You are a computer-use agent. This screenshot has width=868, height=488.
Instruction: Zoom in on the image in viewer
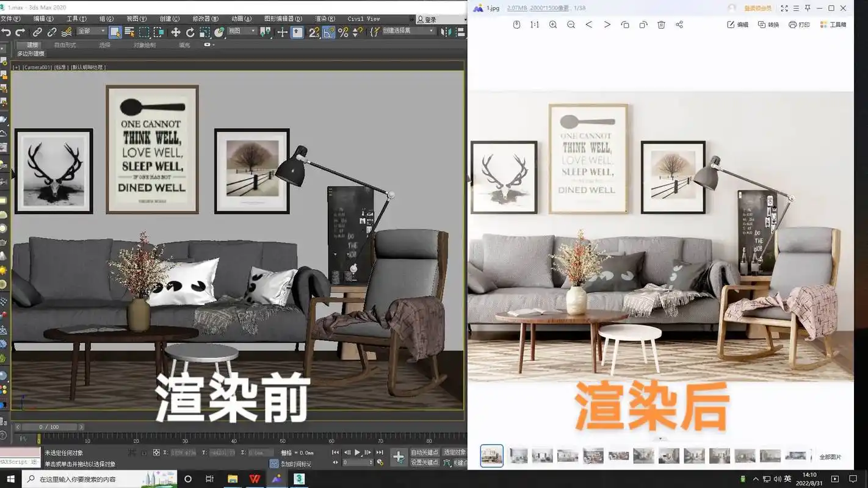552,25
